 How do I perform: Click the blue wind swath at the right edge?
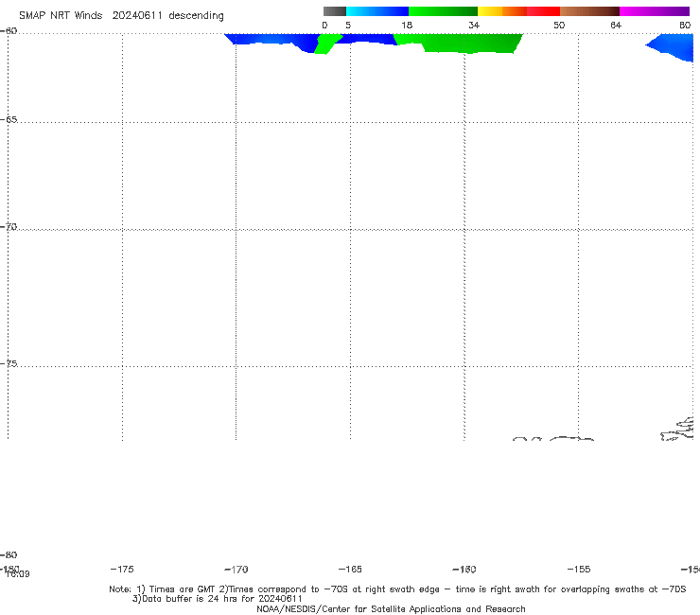(672, 47)
